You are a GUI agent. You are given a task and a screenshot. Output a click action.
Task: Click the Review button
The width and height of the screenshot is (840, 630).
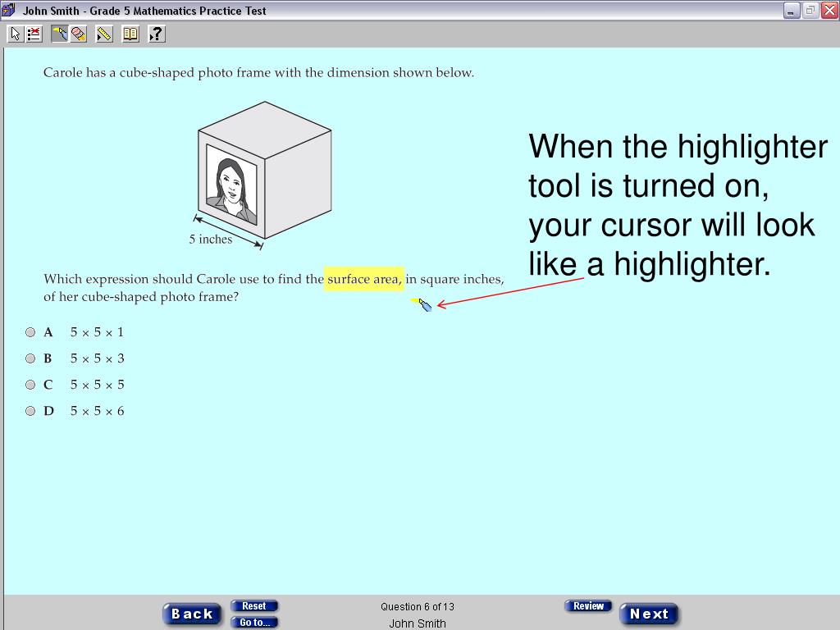(588, 606)
